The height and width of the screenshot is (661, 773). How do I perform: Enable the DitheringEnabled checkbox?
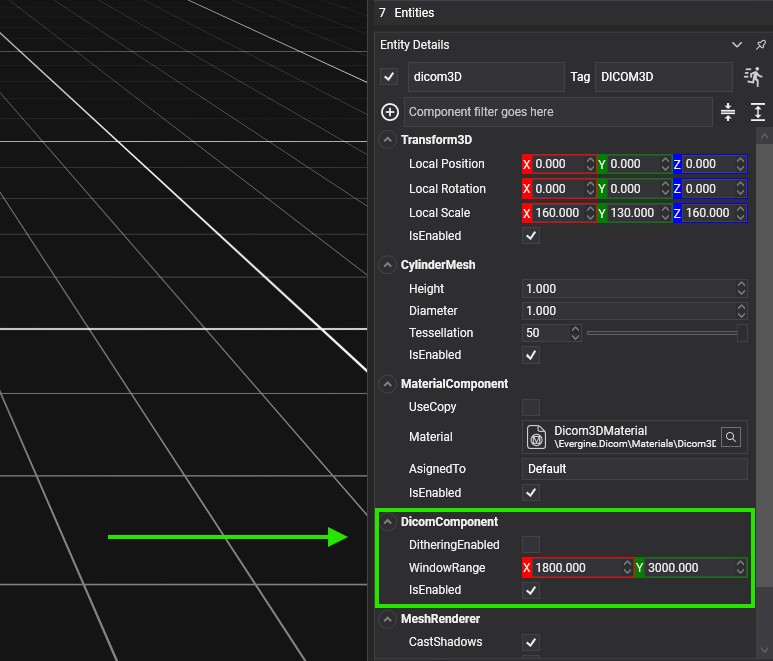531,545
